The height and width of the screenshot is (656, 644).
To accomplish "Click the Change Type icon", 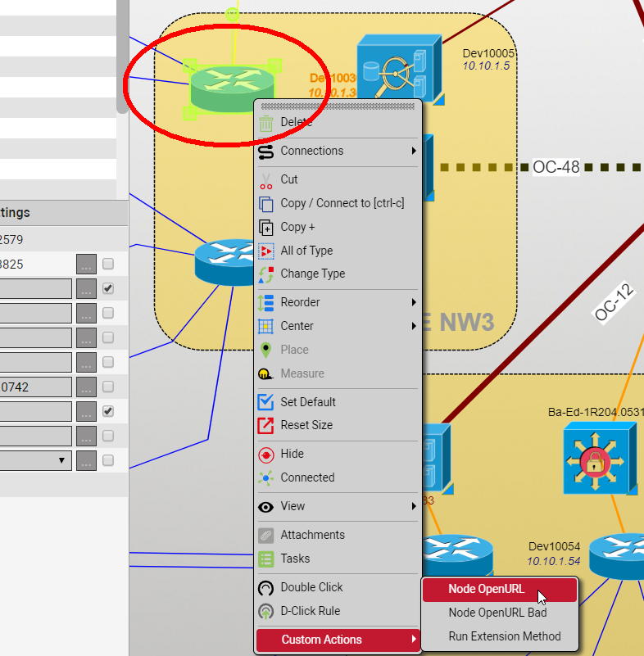I will [265, 274].
